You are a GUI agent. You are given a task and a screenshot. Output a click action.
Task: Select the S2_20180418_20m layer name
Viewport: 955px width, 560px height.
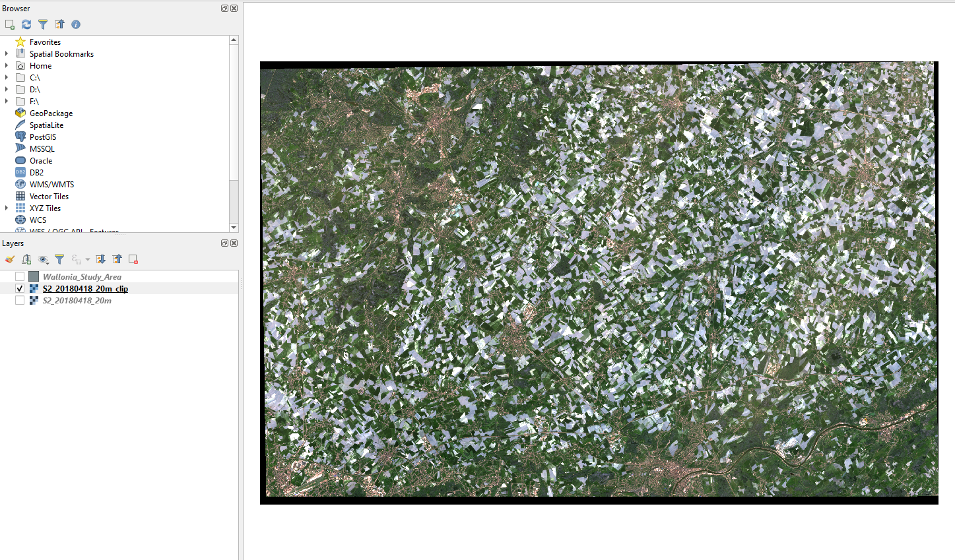pos(77,301)
